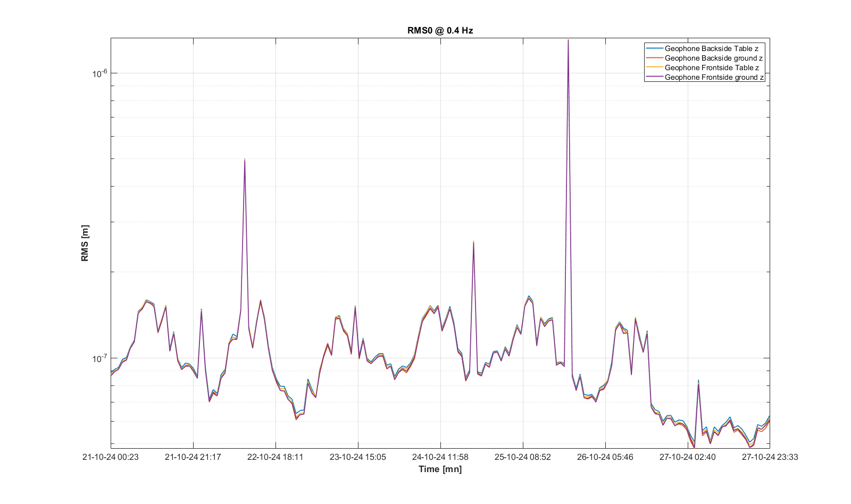
Task: Click the 27-10-24 23:33 tick label
Action: (x=770, y=457)
